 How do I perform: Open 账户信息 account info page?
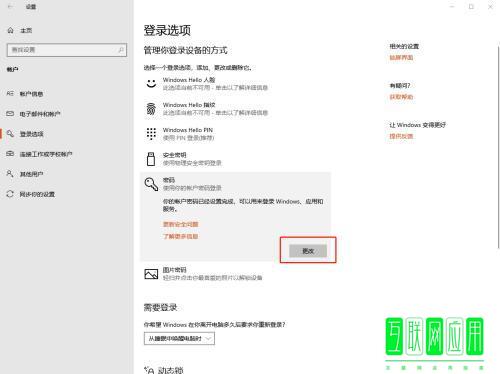tap(31, 94)
